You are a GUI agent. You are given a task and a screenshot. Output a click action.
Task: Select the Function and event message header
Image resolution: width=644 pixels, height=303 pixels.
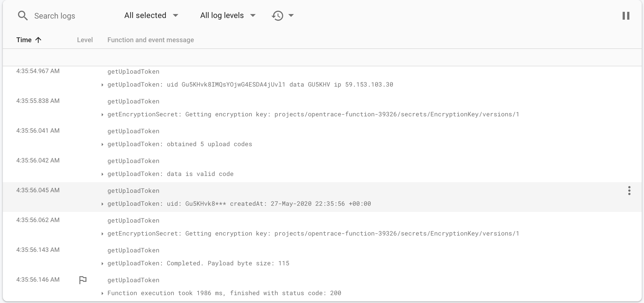(150, 40)
